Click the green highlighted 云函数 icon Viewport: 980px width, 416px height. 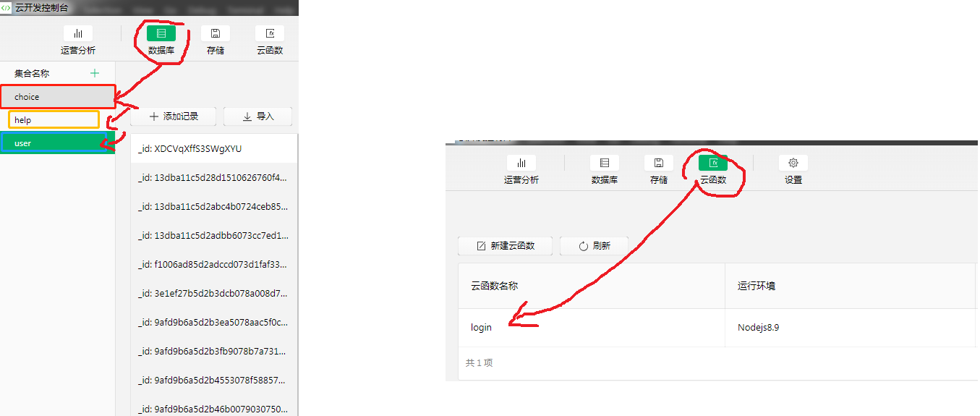(x=712, y=164)
